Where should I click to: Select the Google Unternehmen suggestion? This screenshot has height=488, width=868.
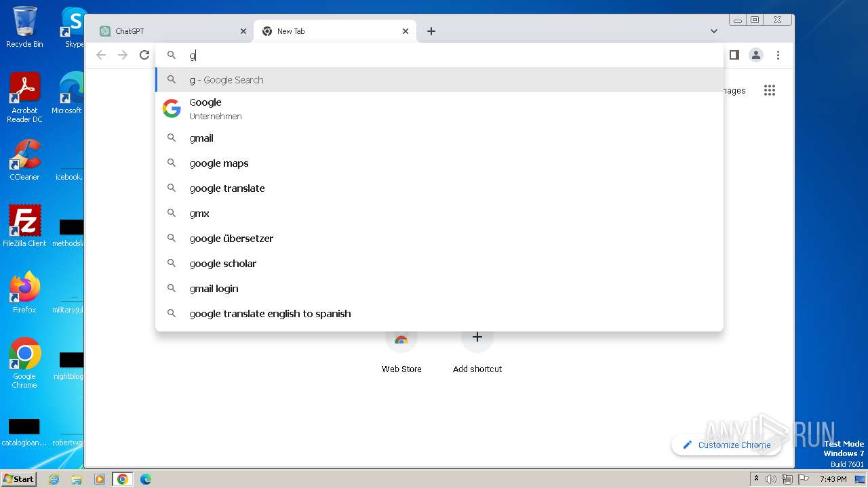[x=439, y=108]
